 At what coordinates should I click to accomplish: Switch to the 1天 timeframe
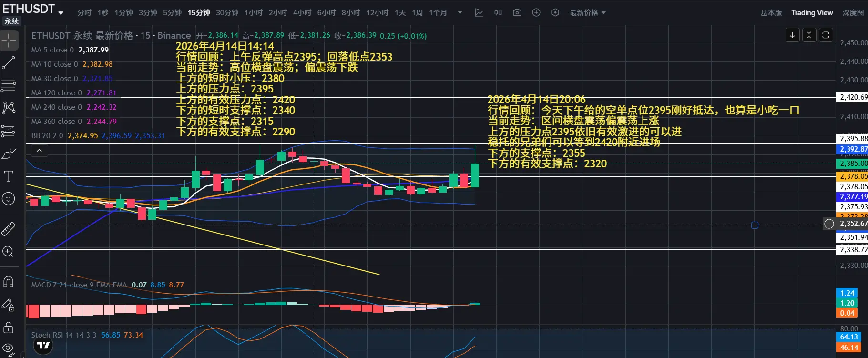[400, 13]
